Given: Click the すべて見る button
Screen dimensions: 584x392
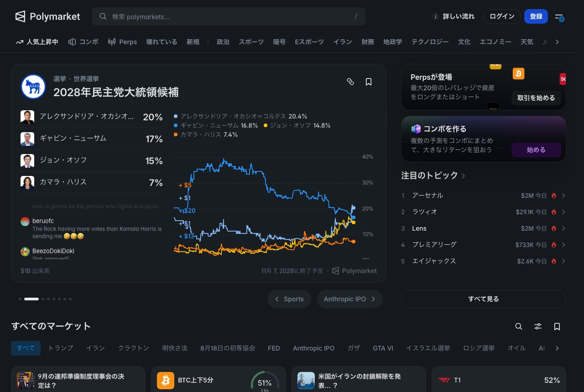Looking at the screenshot, I should (x=484, y=299).
